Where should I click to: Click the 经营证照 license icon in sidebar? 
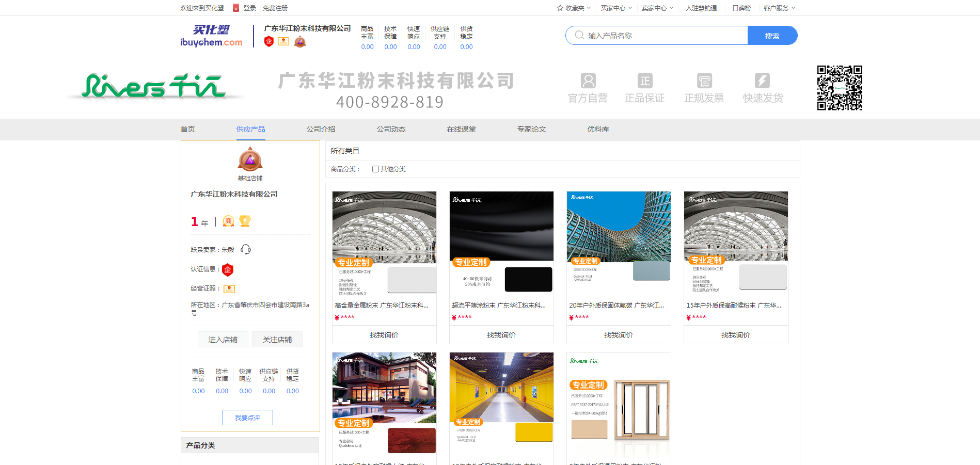pyautogui.click(x=229, y=288)
